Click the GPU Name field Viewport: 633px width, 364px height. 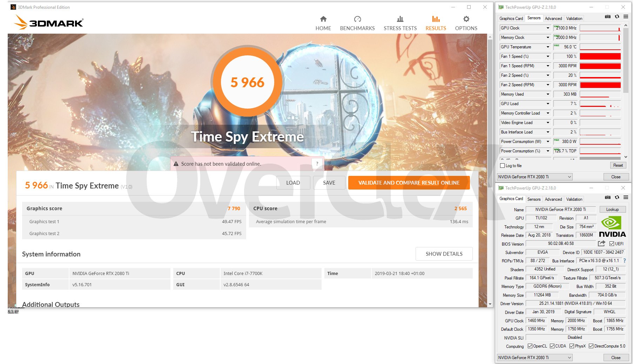(x=560, y=209)
